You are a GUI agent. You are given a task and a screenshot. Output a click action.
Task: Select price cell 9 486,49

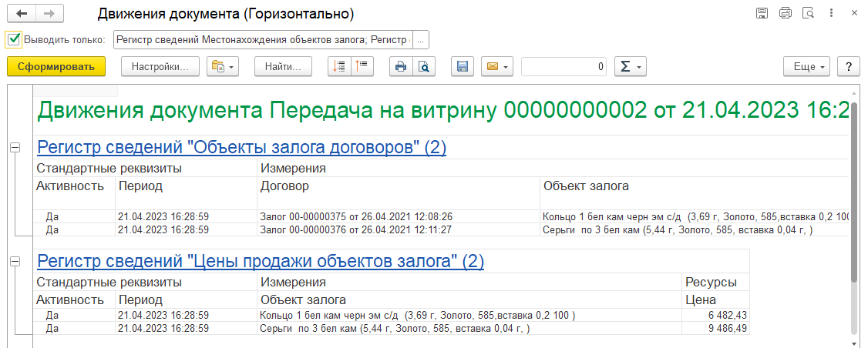[716, 329]
